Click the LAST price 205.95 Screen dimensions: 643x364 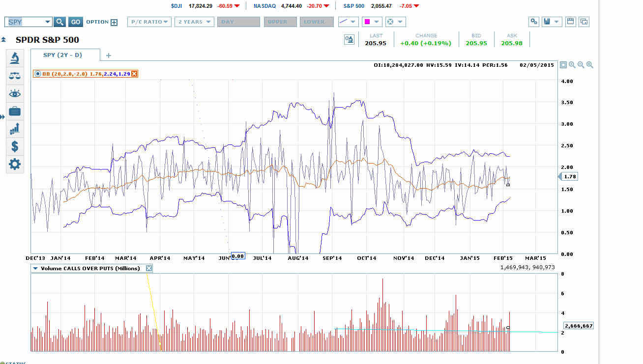click(x=376, y=43)
